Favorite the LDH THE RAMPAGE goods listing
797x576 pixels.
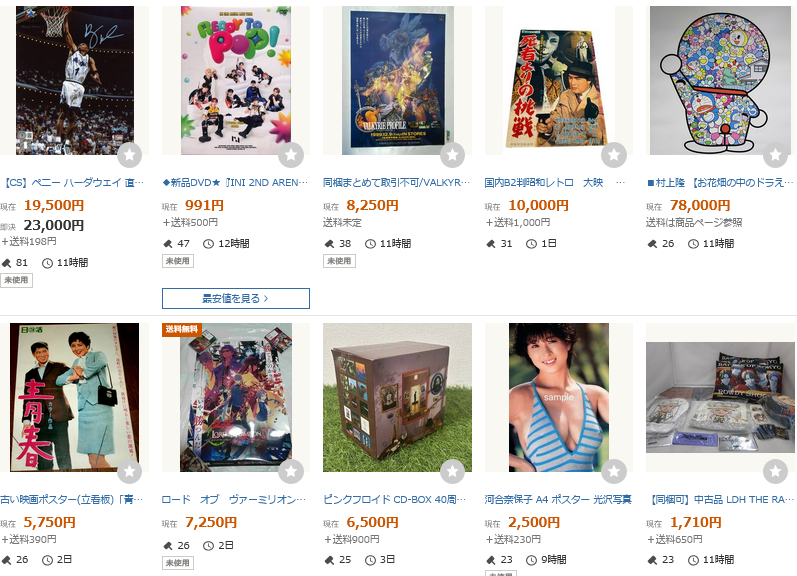(x=775, y=472)
